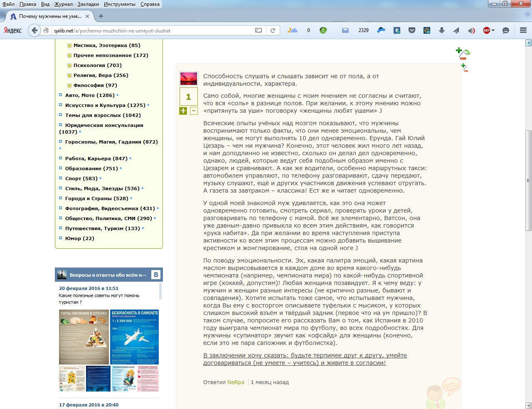Click the VK widget scrollbar thumb
Viewport: 532px width, 409px height.
pyautogui.click(x=160, y=291)
